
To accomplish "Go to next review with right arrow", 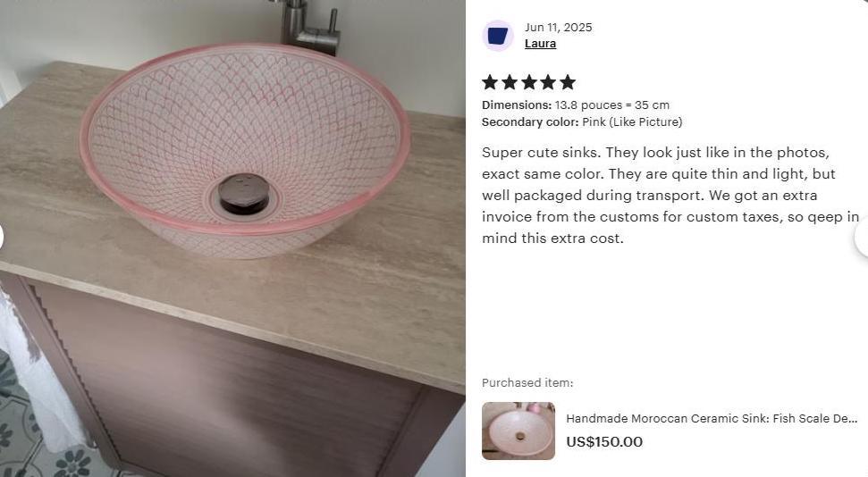I will pos(863,237).
